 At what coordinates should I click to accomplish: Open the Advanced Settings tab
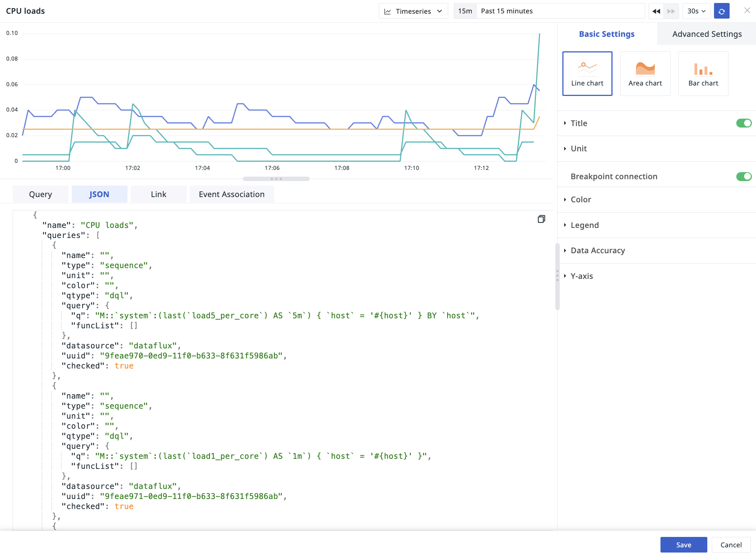(707, 34)
